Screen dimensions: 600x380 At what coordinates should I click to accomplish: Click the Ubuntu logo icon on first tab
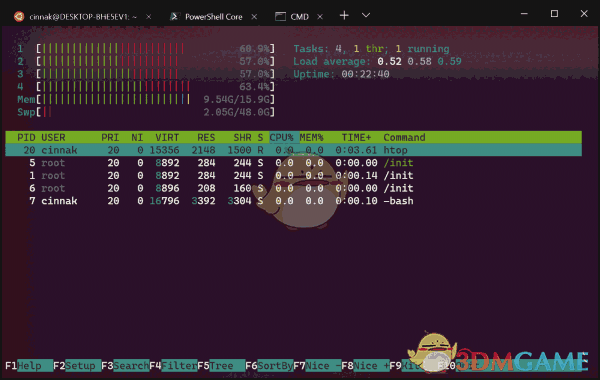coord(19,16)
